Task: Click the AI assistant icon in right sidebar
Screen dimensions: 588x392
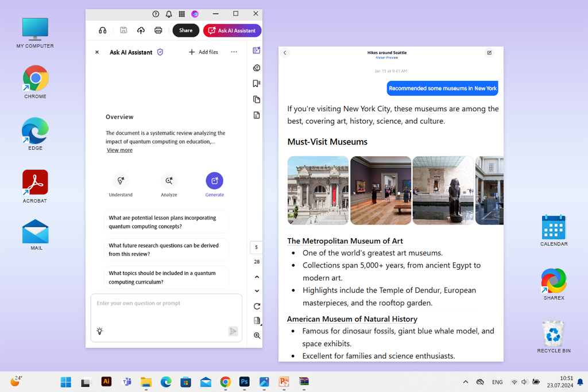Action: (x=257, y=51)
